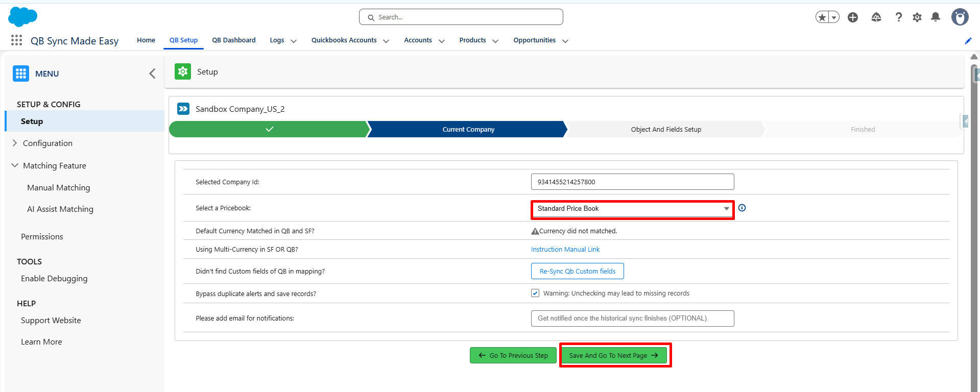980x392 pixels.
Task: Click the Finished step
Action: tap(863, 129)
